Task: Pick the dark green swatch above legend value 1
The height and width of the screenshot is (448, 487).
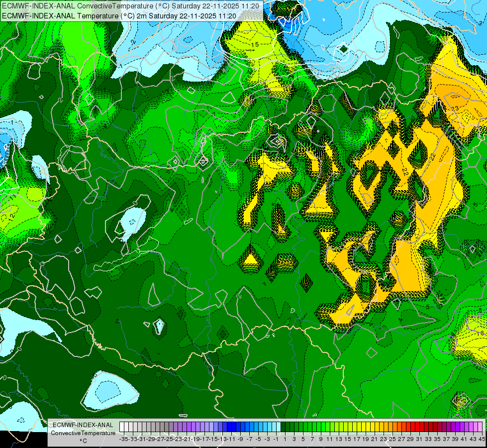Action: point(283,427)
